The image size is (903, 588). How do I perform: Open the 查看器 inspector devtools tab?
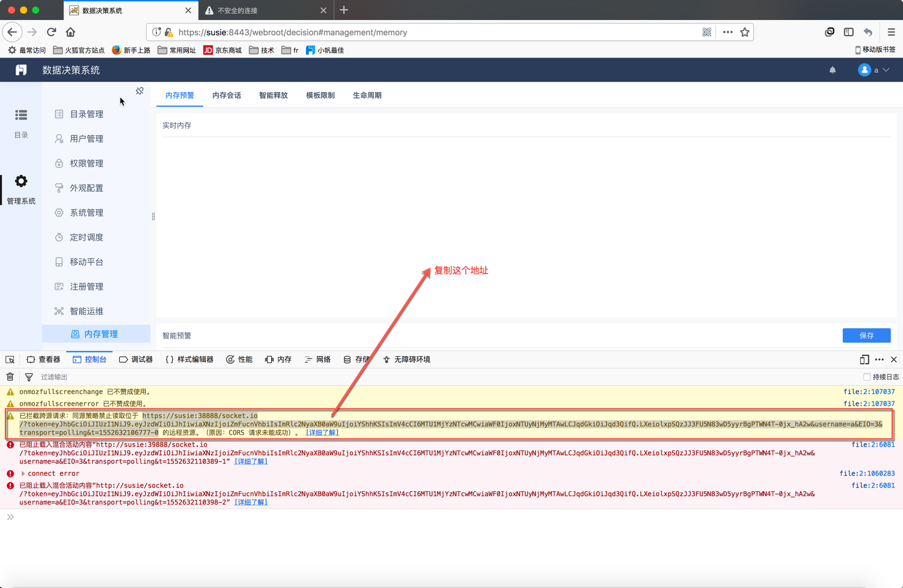[43, 360]
